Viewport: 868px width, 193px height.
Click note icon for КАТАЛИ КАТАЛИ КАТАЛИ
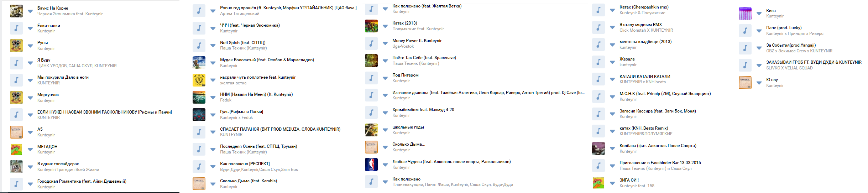pyautogui.click(x=598, y=79)
